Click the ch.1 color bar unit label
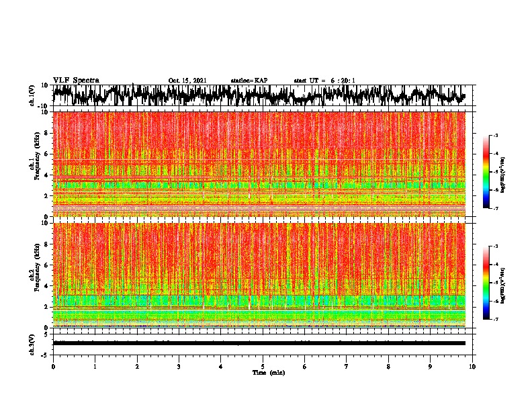532x411 pixels. tap(503, 175)
